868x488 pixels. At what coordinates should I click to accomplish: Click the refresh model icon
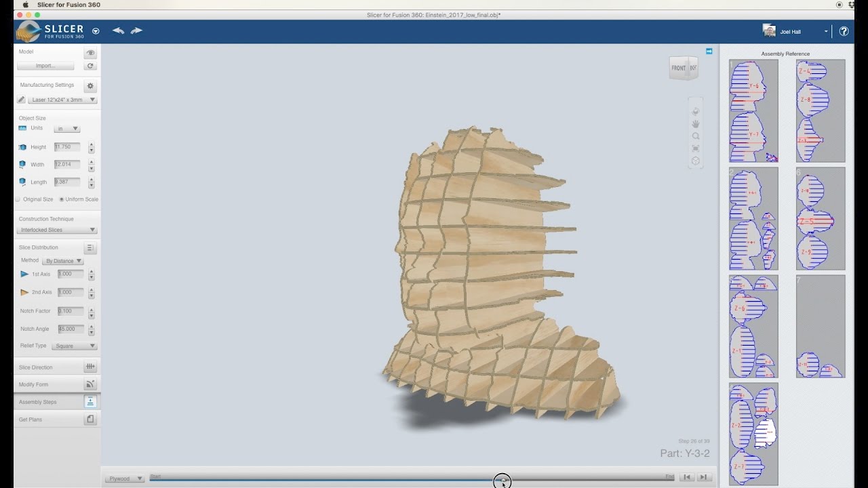point(90,66)
